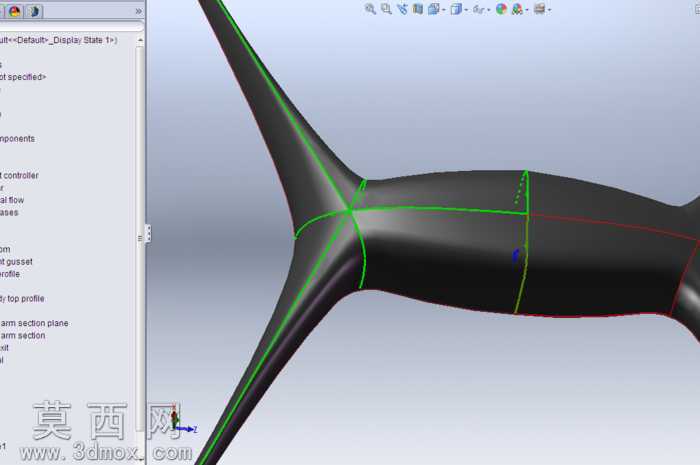Click the panel splitter collapse handle

tap(148, 233)
